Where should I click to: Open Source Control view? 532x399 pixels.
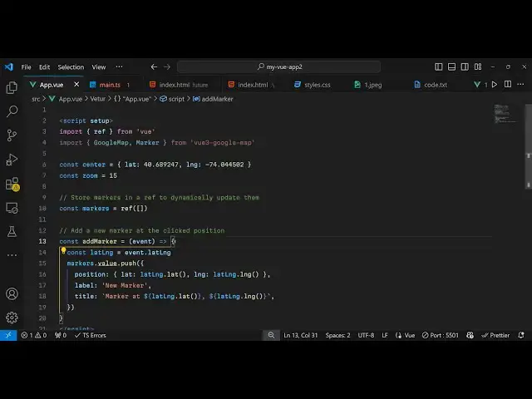[x=12, y=135]
